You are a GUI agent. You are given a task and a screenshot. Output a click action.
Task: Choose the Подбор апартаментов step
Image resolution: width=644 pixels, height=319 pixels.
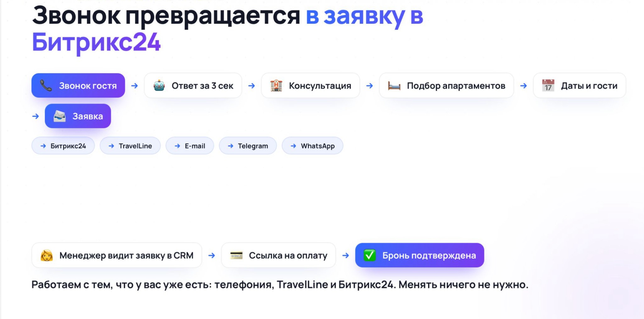447,86
